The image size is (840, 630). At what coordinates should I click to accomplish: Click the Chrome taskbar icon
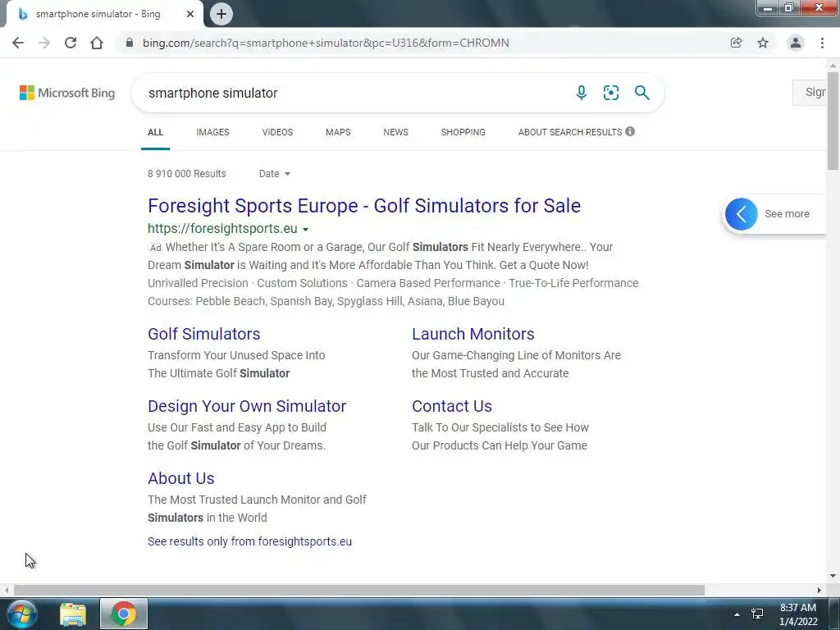click(124, 614)
